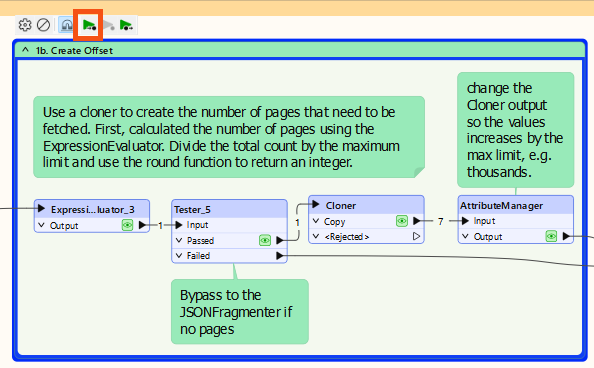Viewport: 594px width, 368px height.
Task: Expand the AttributeManager Output port chevron
Action: [465, 236]
